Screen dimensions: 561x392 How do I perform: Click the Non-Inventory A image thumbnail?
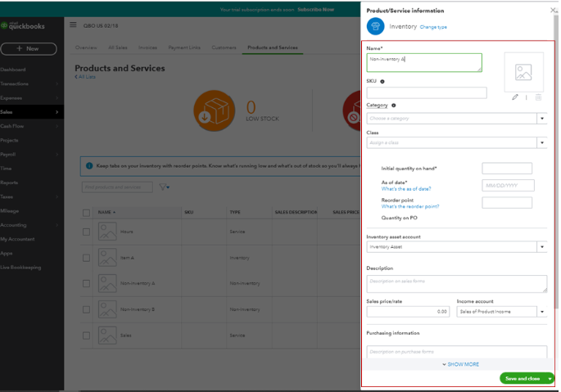pyautogui.click(x=107, y=283)
